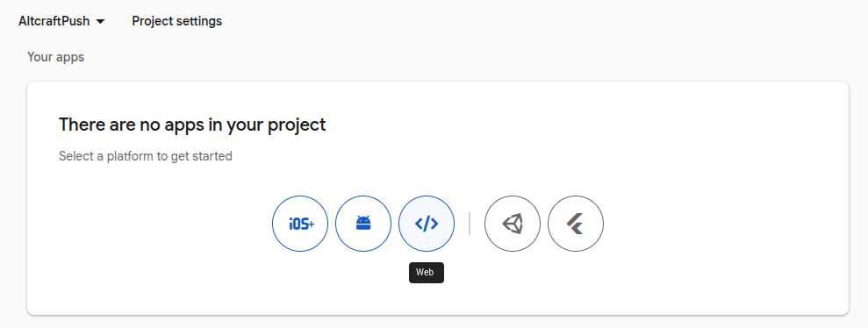Click the divider between Web and Unity
The width and height of the screenshot is (868, 328).
click(470, 224)
